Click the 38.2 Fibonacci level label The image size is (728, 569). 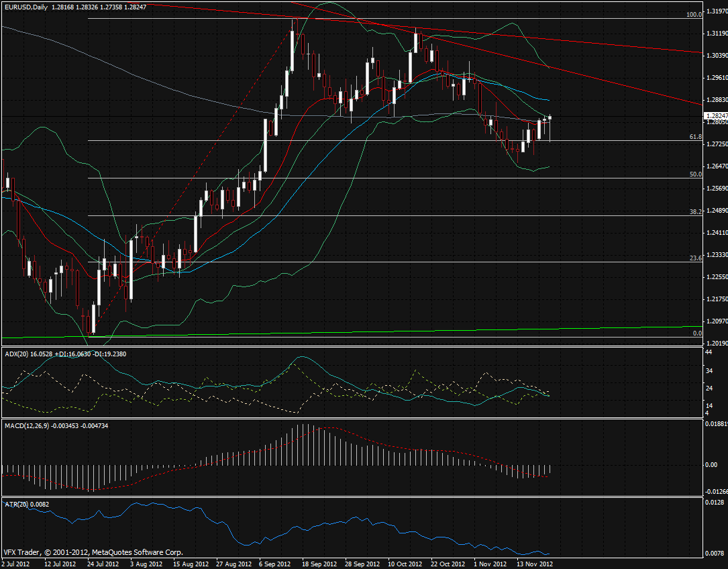click(x=695, y=211)
